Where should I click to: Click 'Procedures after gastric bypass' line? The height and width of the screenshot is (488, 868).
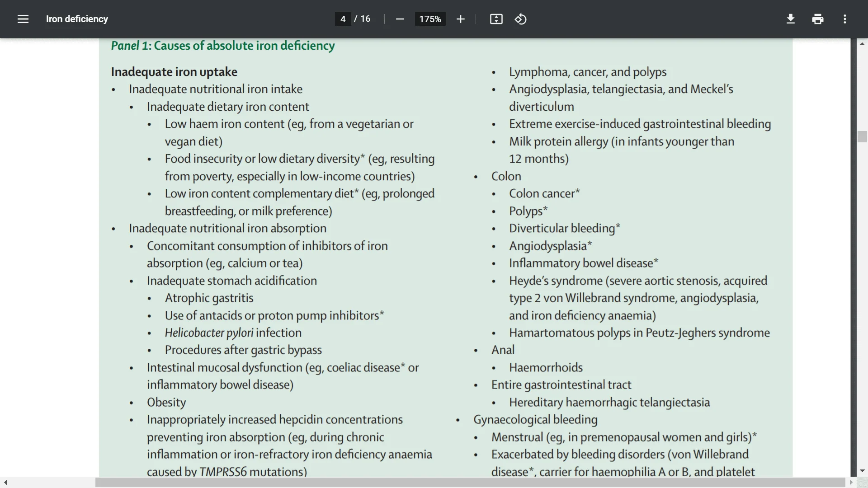[x=243, y=350]
